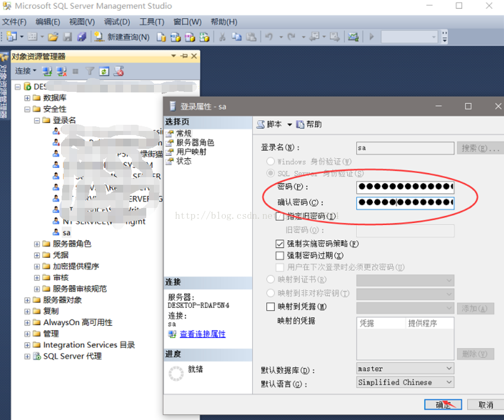Pin the Object Explorer panel with pushpin

(184, 56)
